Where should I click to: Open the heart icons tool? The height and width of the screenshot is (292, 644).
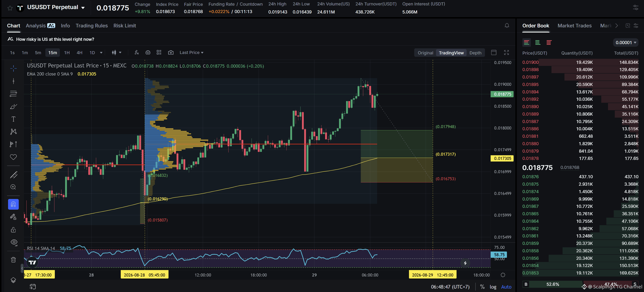point(14,157)
